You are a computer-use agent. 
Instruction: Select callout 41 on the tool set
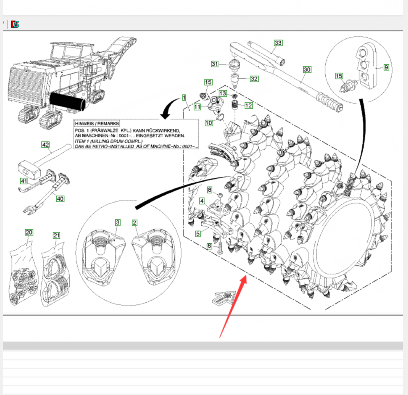24,181
